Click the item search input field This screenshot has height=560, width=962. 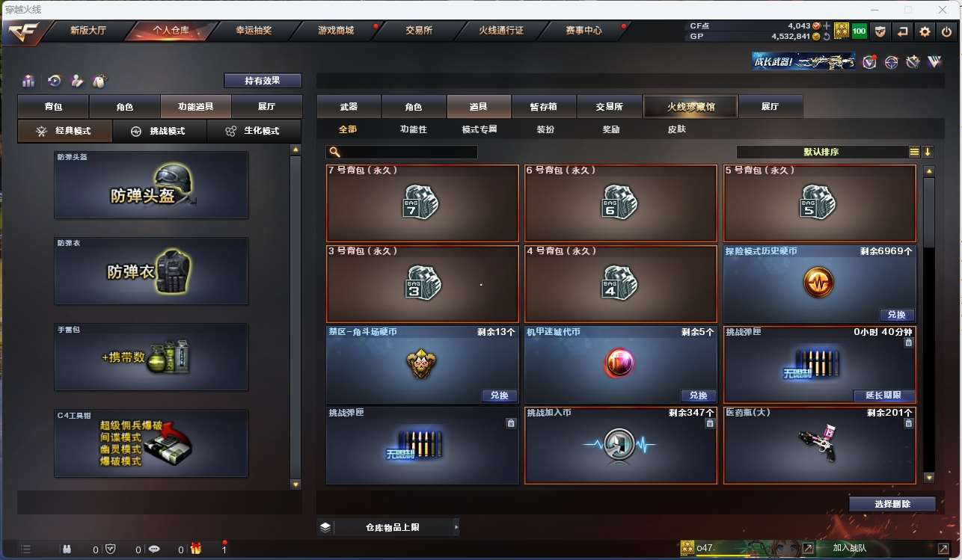click(402, 152)
